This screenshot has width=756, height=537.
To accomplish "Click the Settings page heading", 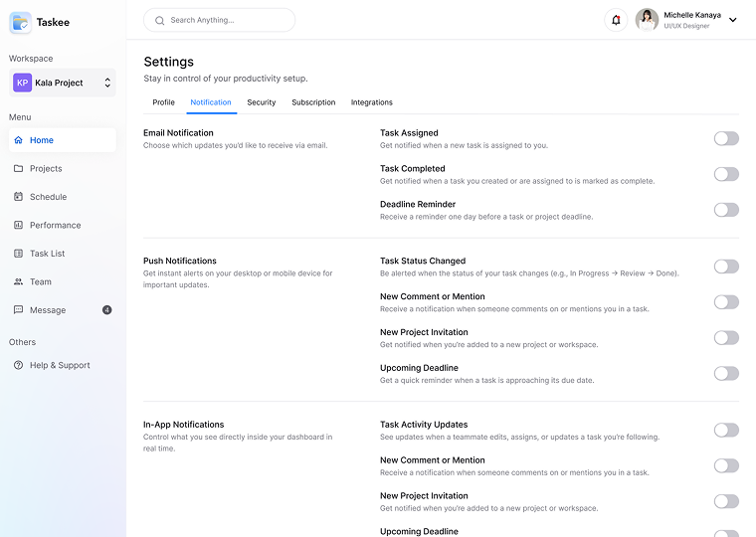I will coord(169,62).
